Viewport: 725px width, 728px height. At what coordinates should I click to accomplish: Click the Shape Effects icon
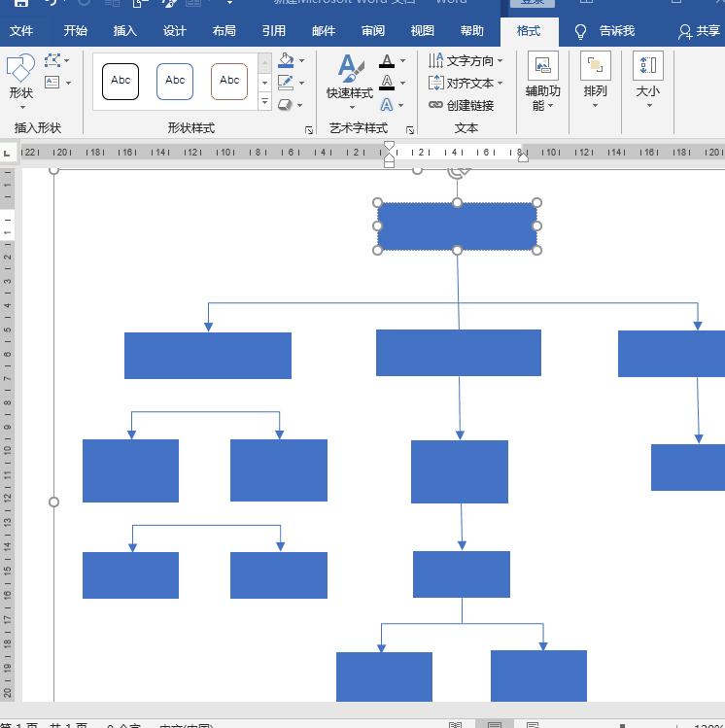click(x=285, y=104)
